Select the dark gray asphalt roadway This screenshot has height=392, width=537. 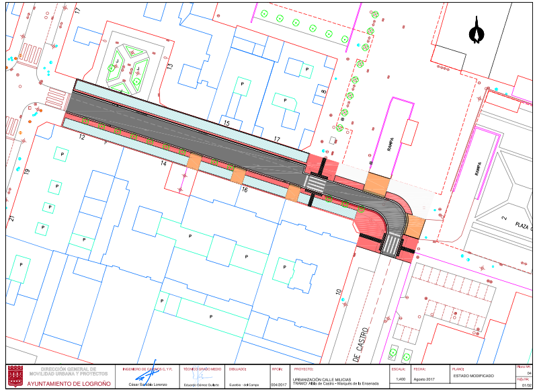(202, 138)
